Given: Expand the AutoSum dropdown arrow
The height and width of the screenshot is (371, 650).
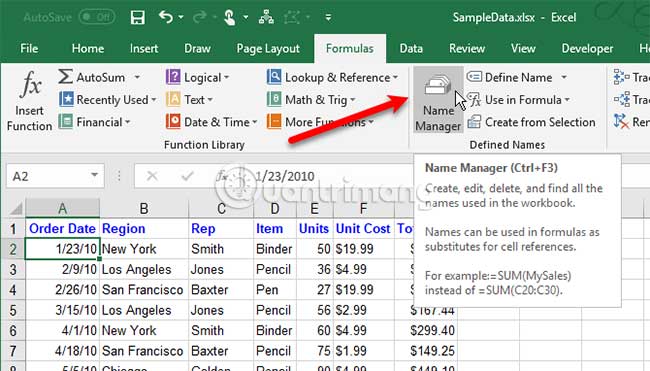Looking at the screenshot, I should (x=137, y=78).
